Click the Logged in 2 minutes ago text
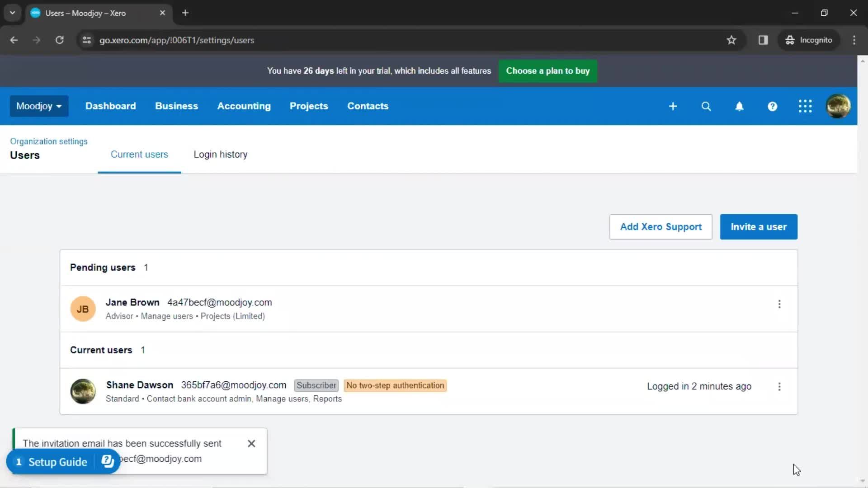The height and width of the screenshot is (488, 868). click(x=699, y=386)
